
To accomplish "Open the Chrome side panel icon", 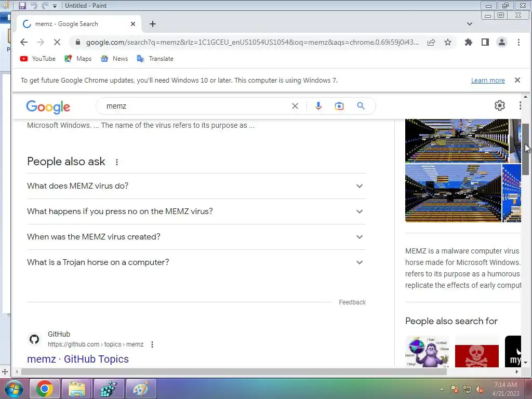I will (485, 42).
